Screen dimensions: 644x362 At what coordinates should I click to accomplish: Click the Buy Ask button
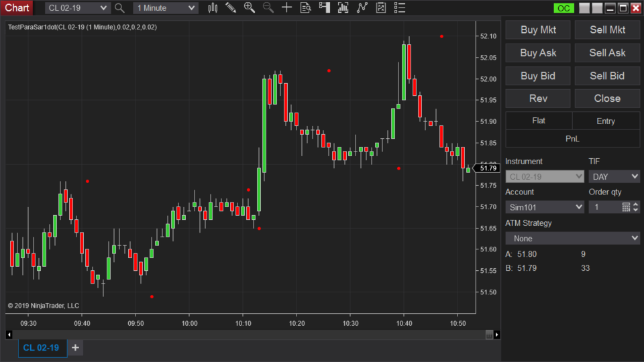[538, 53]
